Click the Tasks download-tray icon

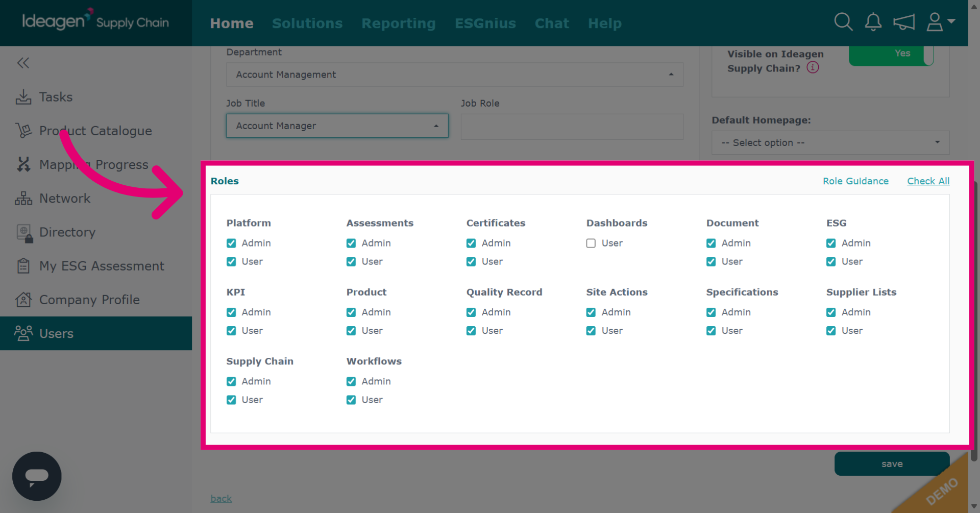[23, 97]
